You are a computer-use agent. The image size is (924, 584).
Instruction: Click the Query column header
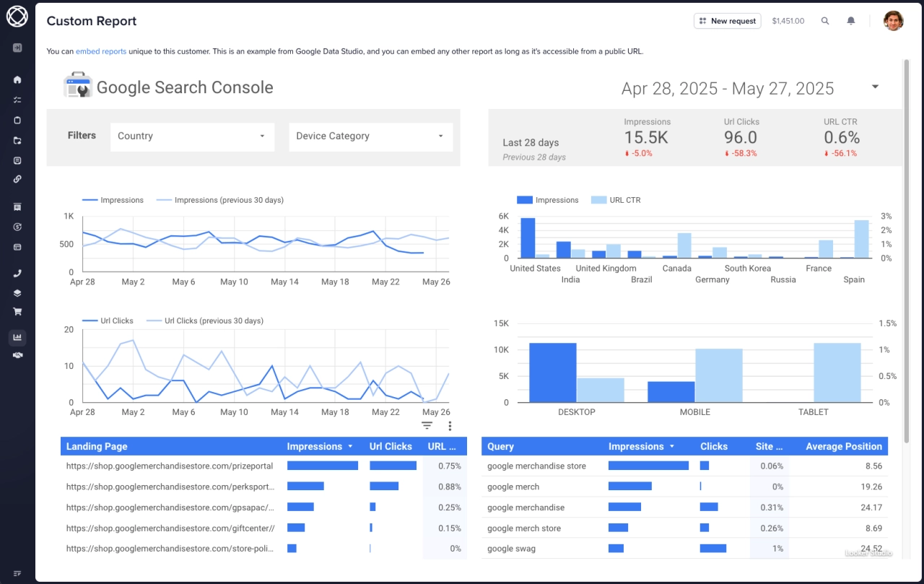pos(500,446)
